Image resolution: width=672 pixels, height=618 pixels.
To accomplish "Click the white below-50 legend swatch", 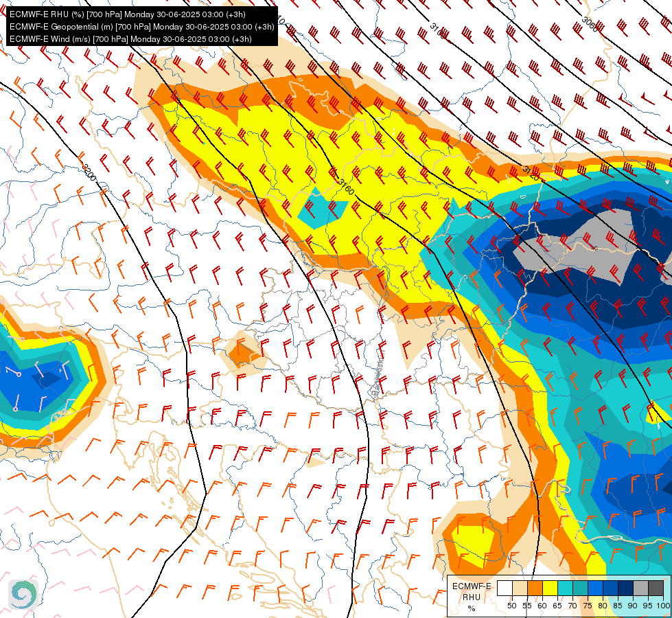I will [x=505, y=588].
